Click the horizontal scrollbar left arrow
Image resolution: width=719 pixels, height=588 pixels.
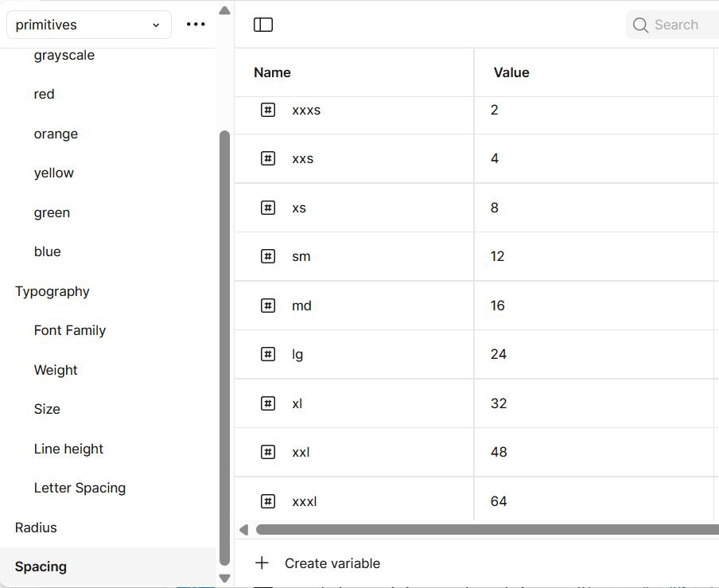tap(243, 530)
